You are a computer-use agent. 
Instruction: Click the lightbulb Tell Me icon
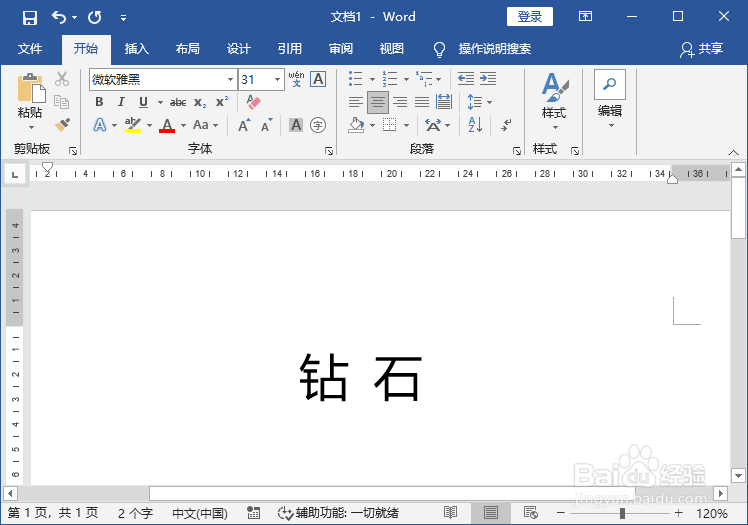coord(439,49)
